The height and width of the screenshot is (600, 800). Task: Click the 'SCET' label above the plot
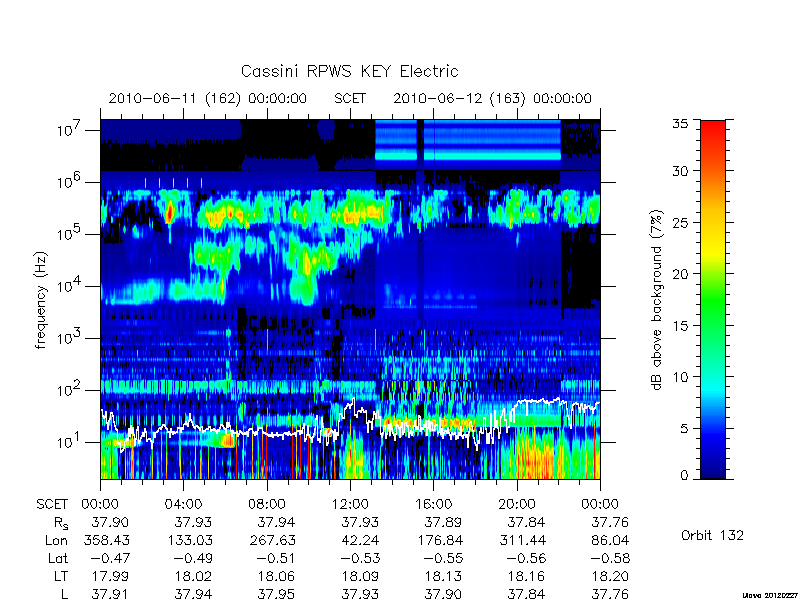coord(350,98)
